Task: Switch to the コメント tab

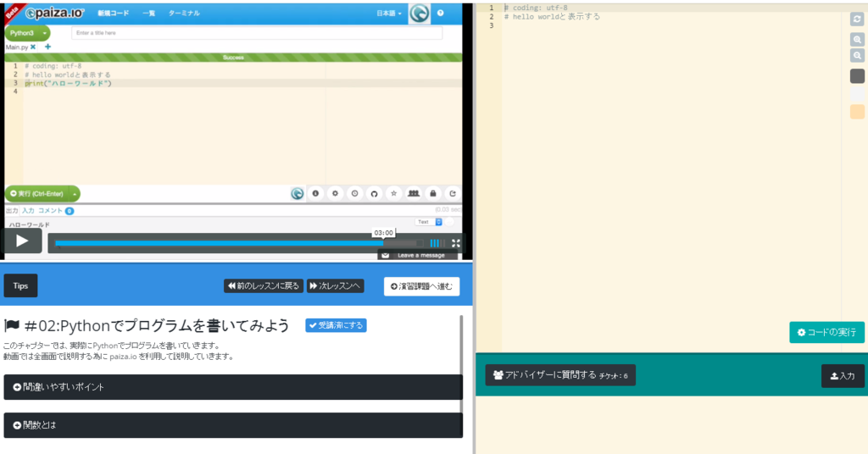Action: (50, 211)
